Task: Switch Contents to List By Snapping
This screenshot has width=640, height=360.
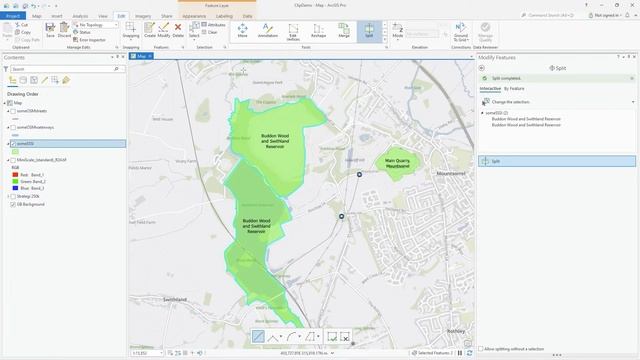Action: pos(55,80)
